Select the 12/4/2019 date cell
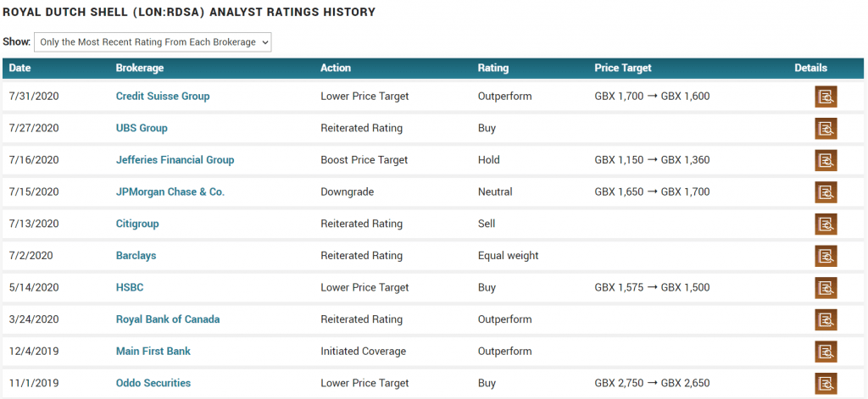Viewport: 868px width, 399px height. click(34, 352)
